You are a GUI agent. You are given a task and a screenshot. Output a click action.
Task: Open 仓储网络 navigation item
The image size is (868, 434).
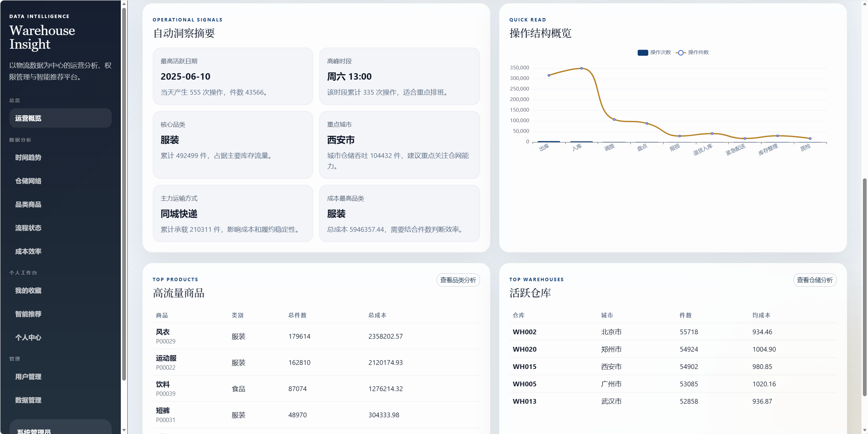[x=28, y=181]
